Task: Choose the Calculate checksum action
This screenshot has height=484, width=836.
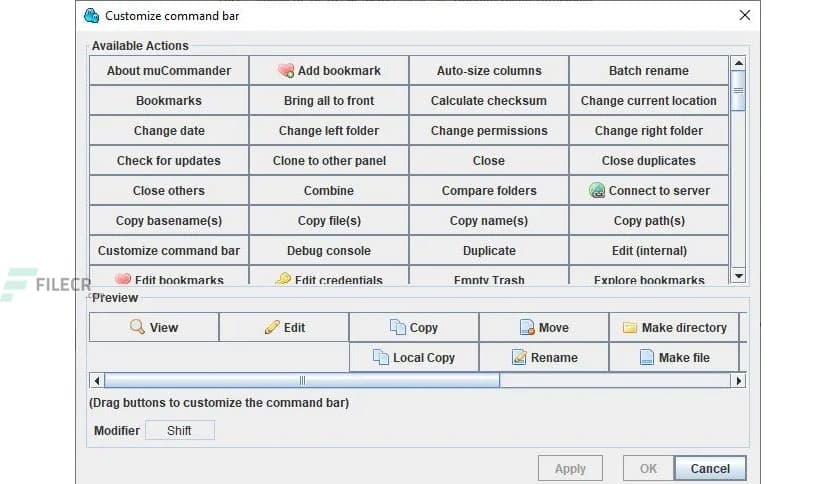Action: 488,101
